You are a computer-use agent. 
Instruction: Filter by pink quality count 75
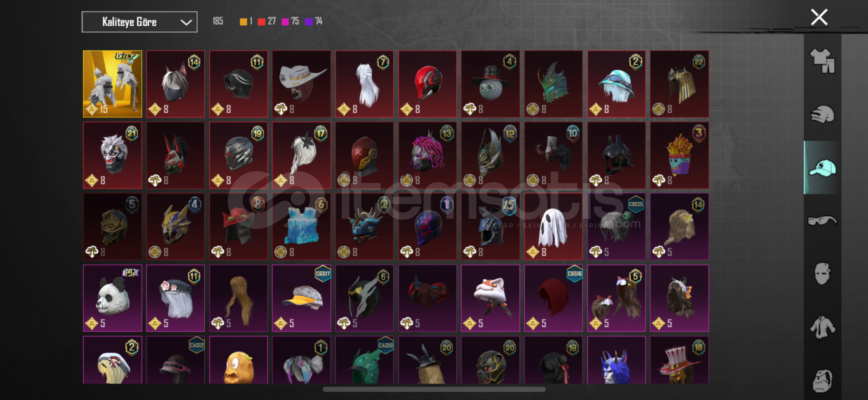290,21
